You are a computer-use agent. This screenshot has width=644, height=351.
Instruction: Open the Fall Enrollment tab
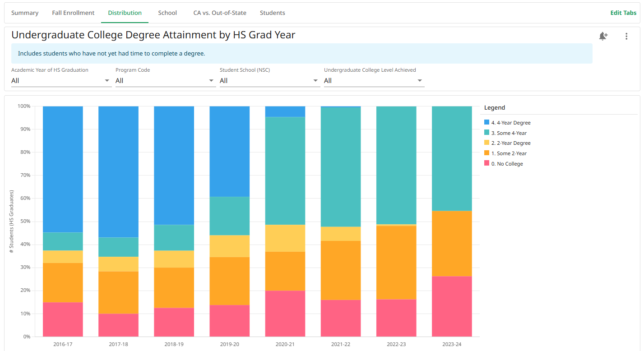[73, 13]
